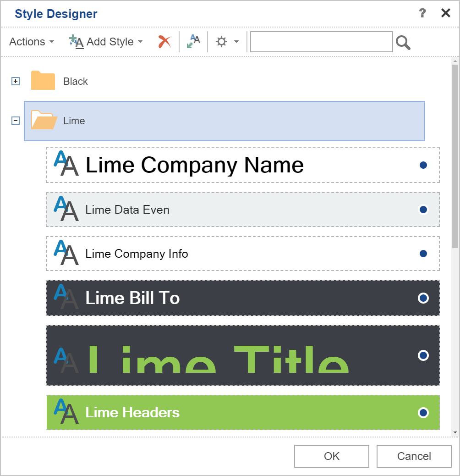Click the open Lime folder icon

[44, 120]
